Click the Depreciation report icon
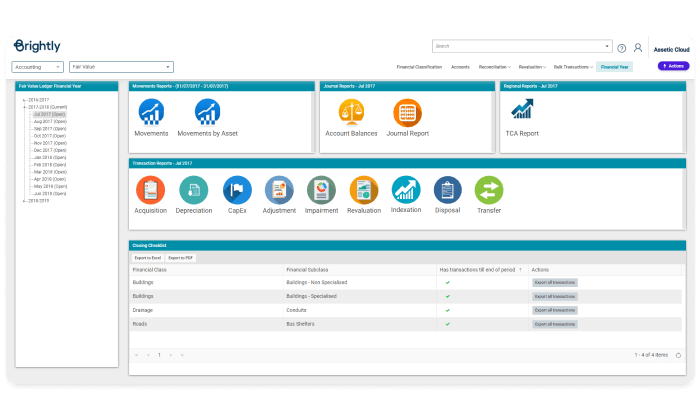 pyautogui.click(x=193, y=189)
